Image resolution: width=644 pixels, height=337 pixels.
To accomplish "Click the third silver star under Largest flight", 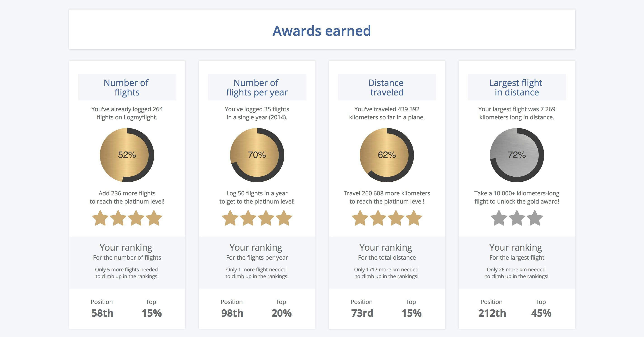I will [x=535, y=218].
